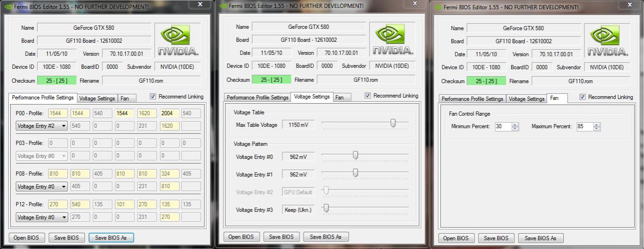This screenshot has width=644, height=249.
Task: Click P12 profile field showing 101
Action: coord(125,204)
